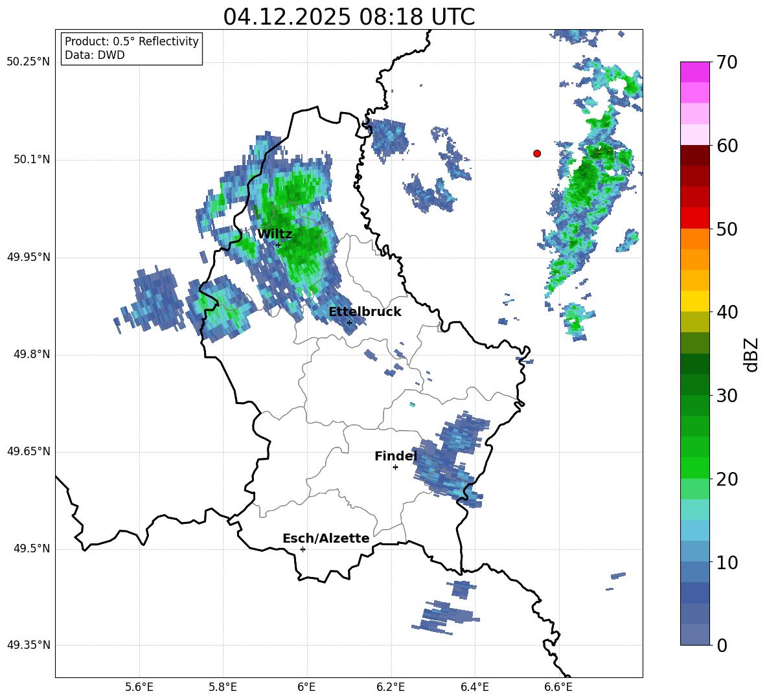The image size is (767, 700).
Task: Click the Ettelbruck station cross marker
Action: coord(349,322)
